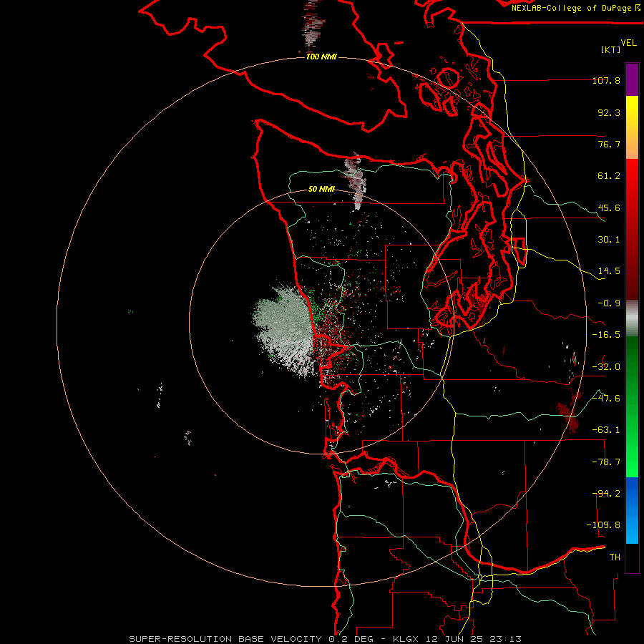Screen dimensions: 644x644
Task: Click the 100 NMI range ring label
Action: [321, 57]
